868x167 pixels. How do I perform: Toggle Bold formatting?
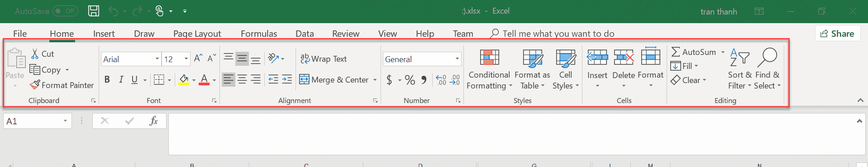tap(107, 80)
